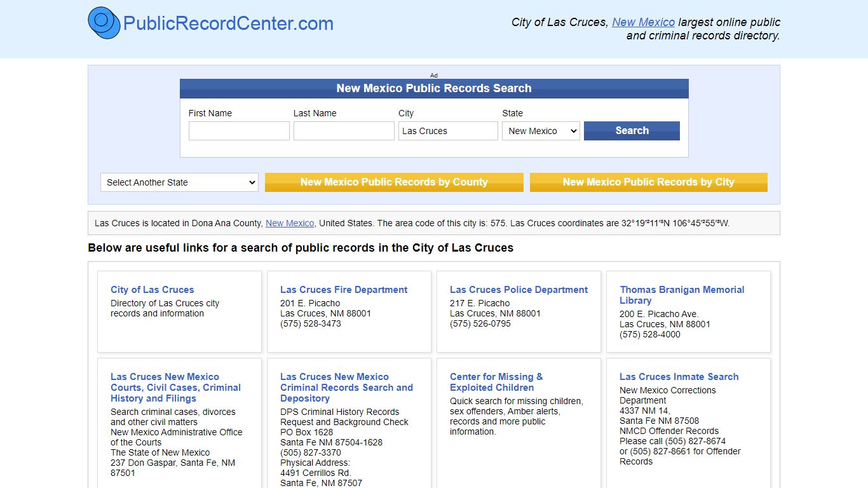Viewport: 868px width, 488px height.
Task: Click the Fire Department phone (575) 528-3473
Action: tap(311, 323)
